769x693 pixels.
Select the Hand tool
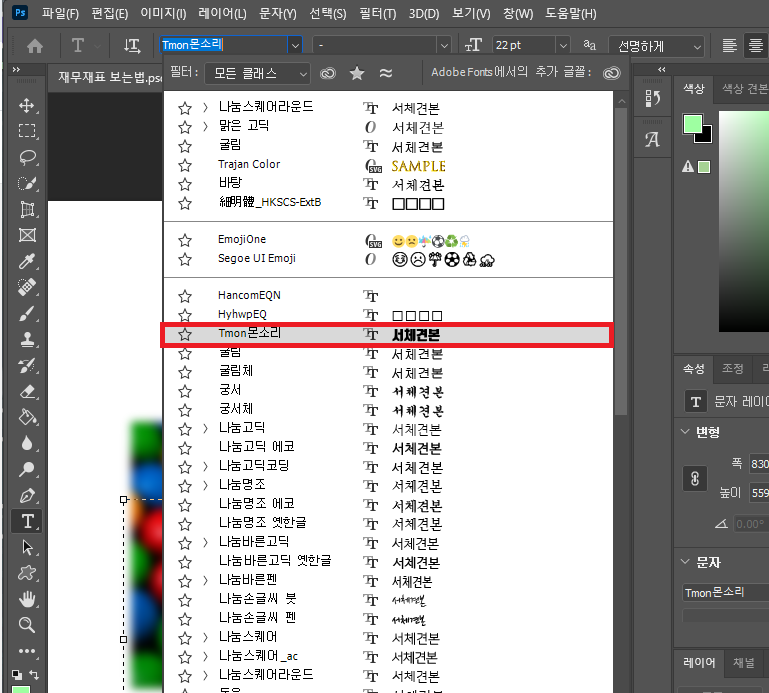click(27, 599)
